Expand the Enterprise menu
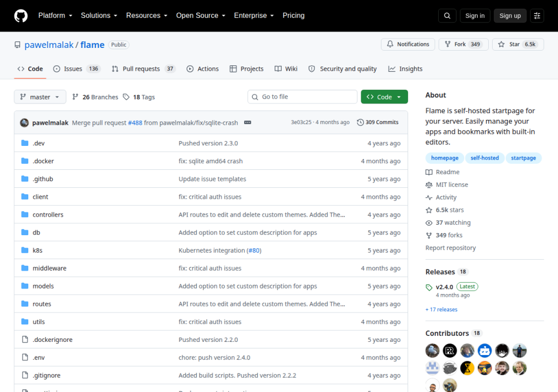The width and height of the screenshot is (558, 392). (254, 16)
